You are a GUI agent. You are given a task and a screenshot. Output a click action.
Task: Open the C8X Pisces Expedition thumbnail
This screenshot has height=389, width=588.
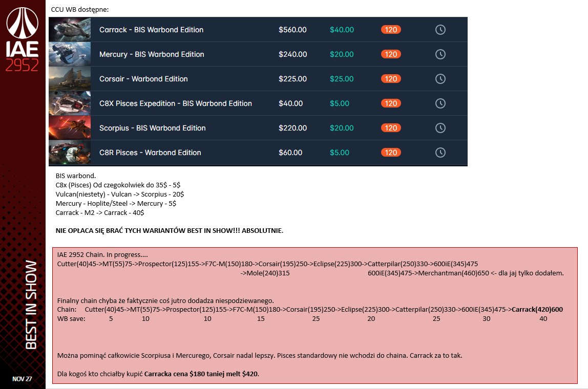pyautogui.click(x=70, y=103)
